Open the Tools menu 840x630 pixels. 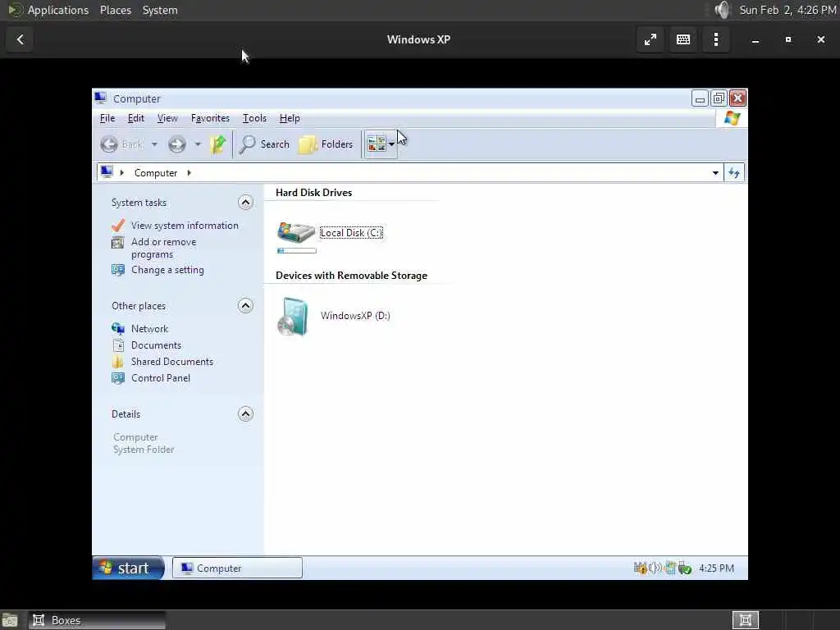254,118
